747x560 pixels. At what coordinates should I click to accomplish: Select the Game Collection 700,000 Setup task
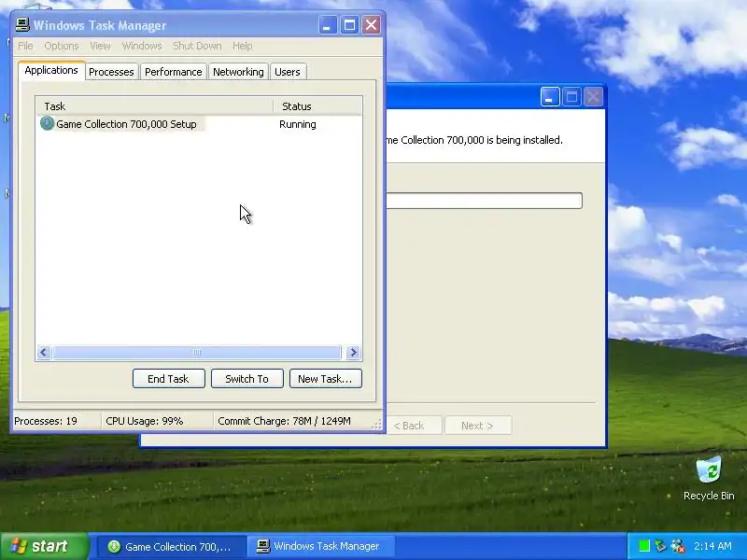[x=126, y=124]
